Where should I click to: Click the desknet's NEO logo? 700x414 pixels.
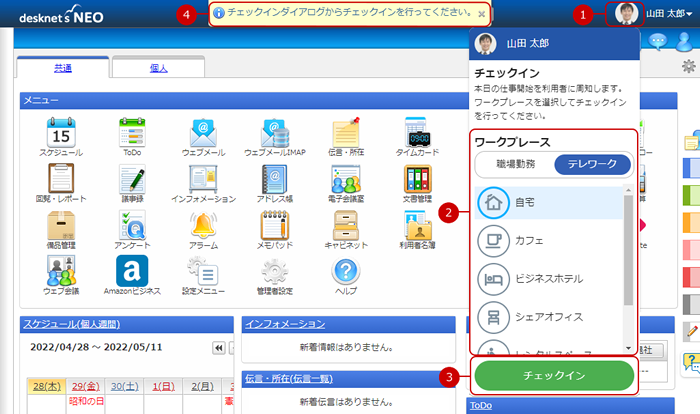[61, 15]
